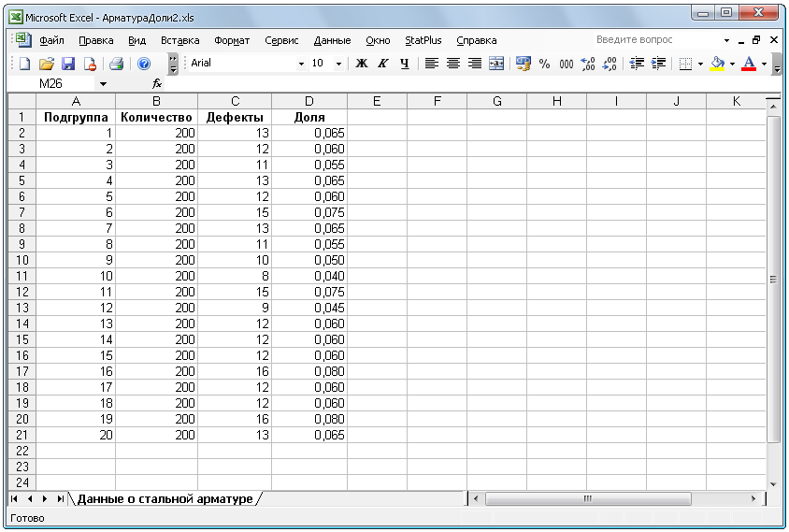The image size is (789, 532).
Task: Open a file with folder icon
Action: (x=47, y=64)
